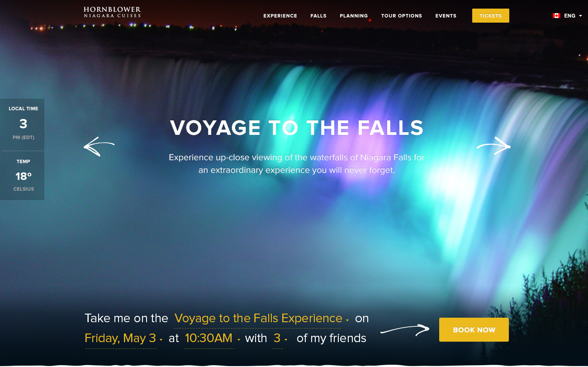Open the Voyage to the Falls Experience dropdown
Screen dimensions: 588x367
(261, 319)
